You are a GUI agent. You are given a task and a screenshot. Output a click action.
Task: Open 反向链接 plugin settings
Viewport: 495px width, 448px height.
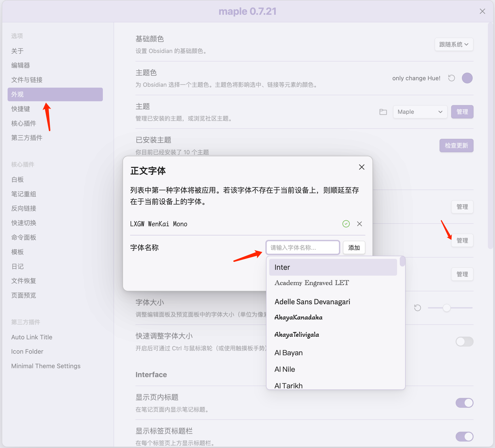(55, 208)
